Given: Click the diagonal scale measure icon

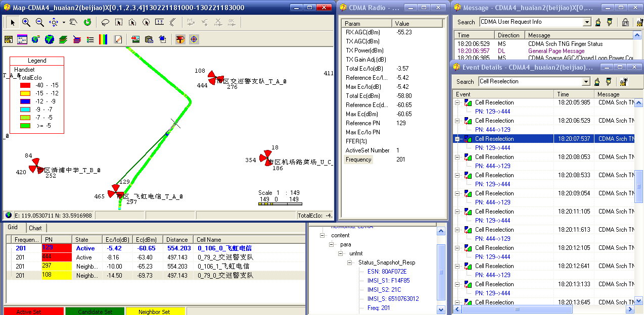Looking at the screenshot, I should (x=173, y=22).
